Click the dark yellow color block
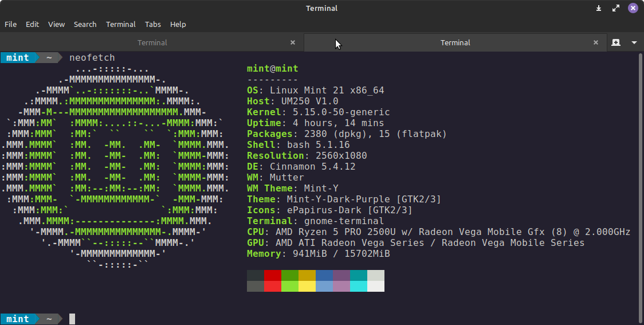Viewport: 644px width, 325px height. point(307,275)
